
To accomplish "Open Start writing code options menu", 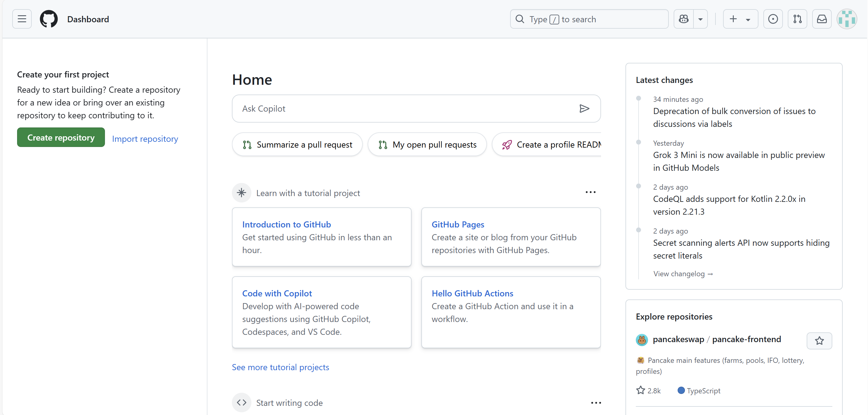I will tap(596, 403).
